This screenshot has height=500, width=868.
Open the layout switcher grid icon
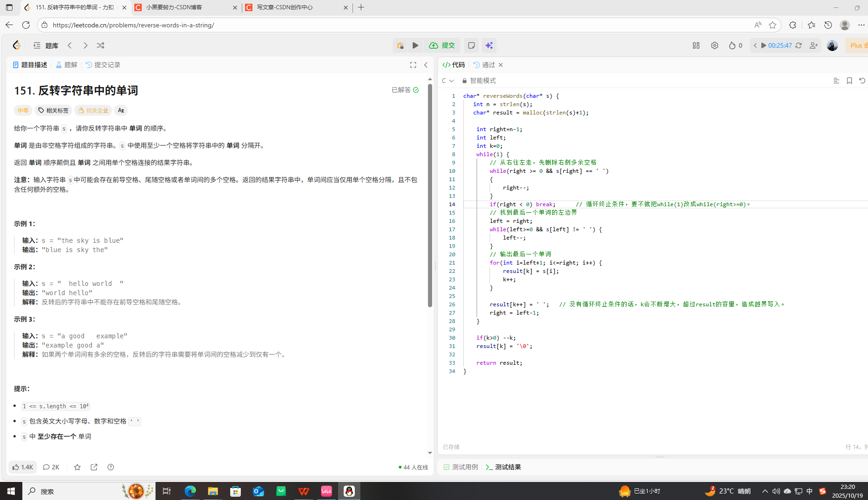click(696, 45)
